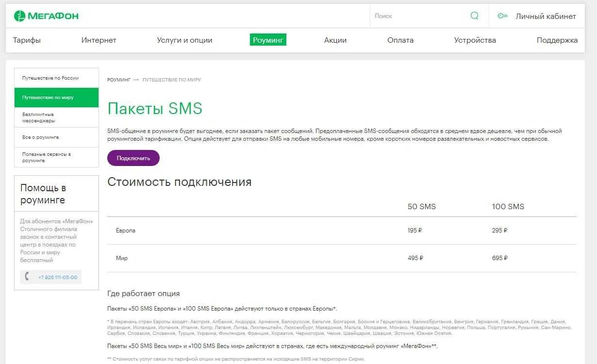This screenshot has width=597, height=364.
Task: Go to Поддержка page
Action: [557, 40]
